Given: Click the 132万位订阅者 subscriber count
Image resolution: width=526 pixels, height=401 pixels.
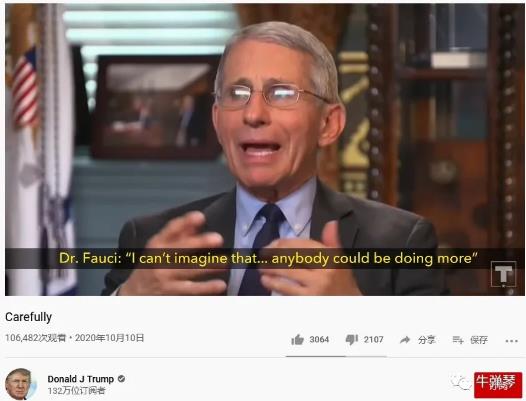Looking at the screenshot, I should click(76, 391).
